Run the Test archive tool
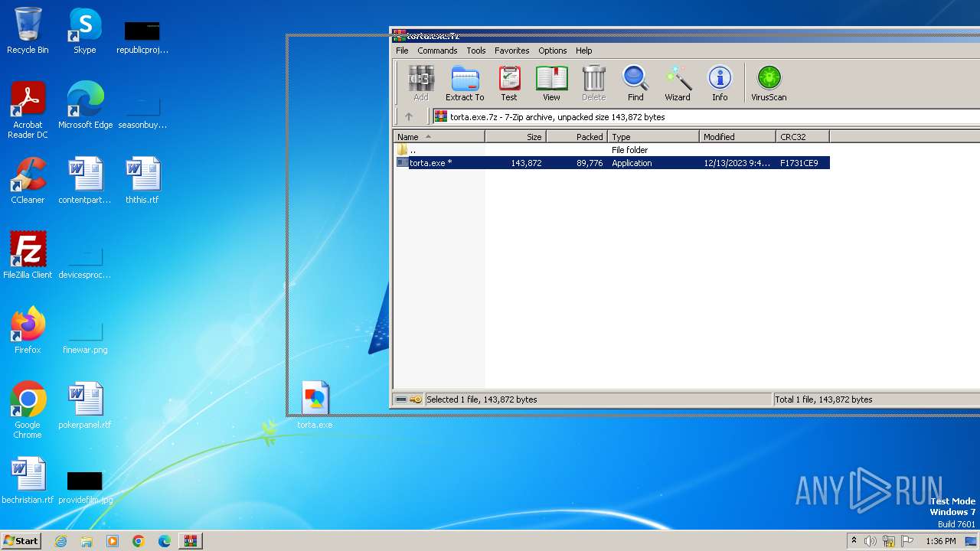 click(509, 83)
